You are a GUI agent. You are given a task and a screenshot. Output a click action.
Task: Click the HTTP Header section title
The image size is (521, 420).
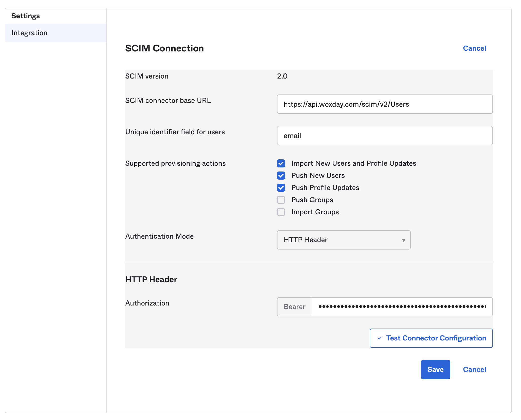(151, 279)
